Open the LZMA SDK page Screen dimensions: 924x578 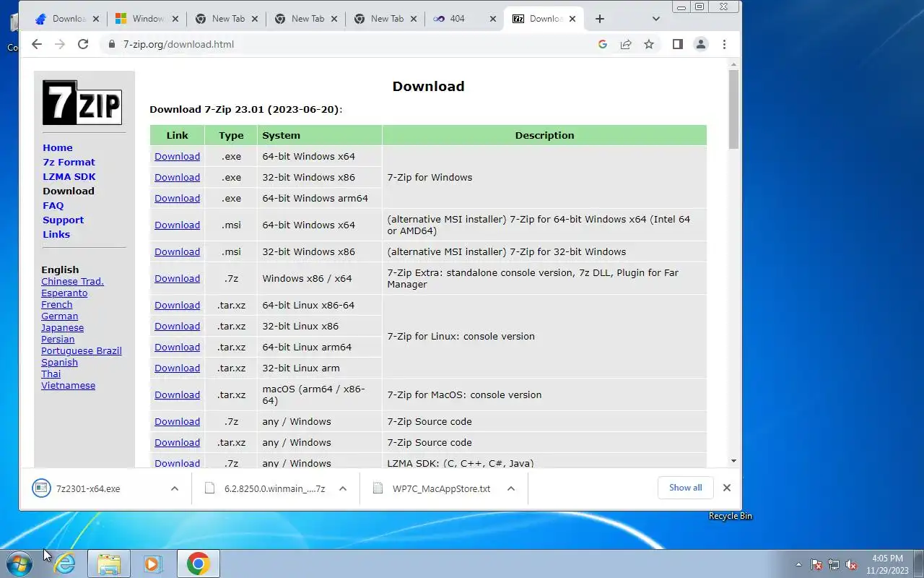click(x=69, y=176)
